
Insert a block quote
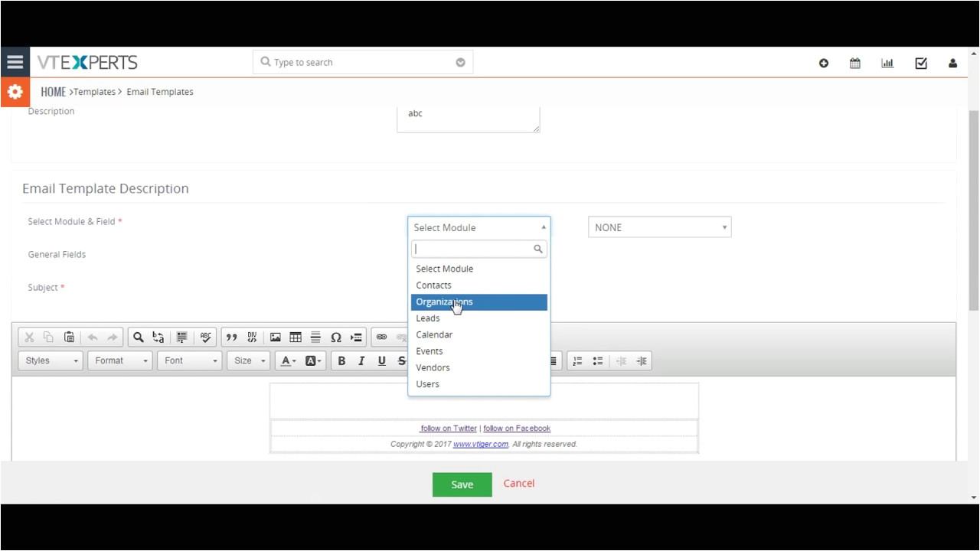pyautogui.click(x=231, y=337)
